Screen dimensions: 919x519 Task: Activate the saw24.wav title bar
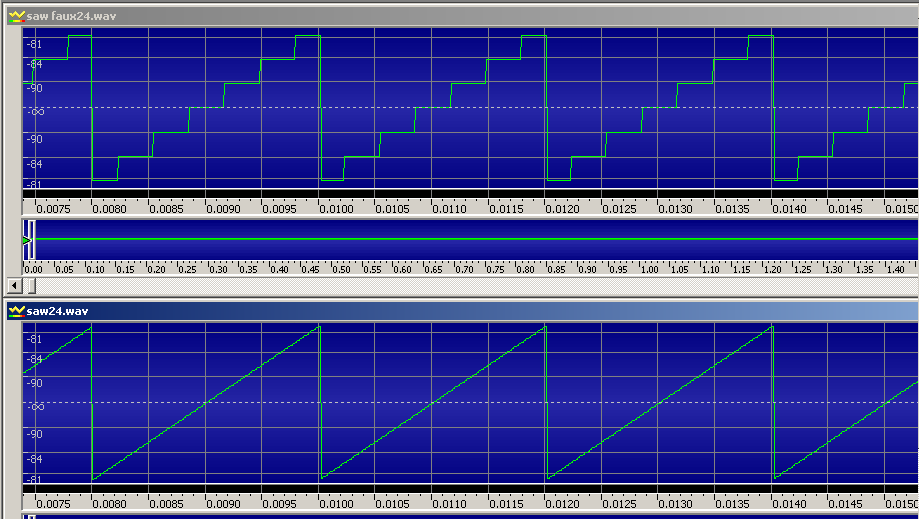click(462, 310)
